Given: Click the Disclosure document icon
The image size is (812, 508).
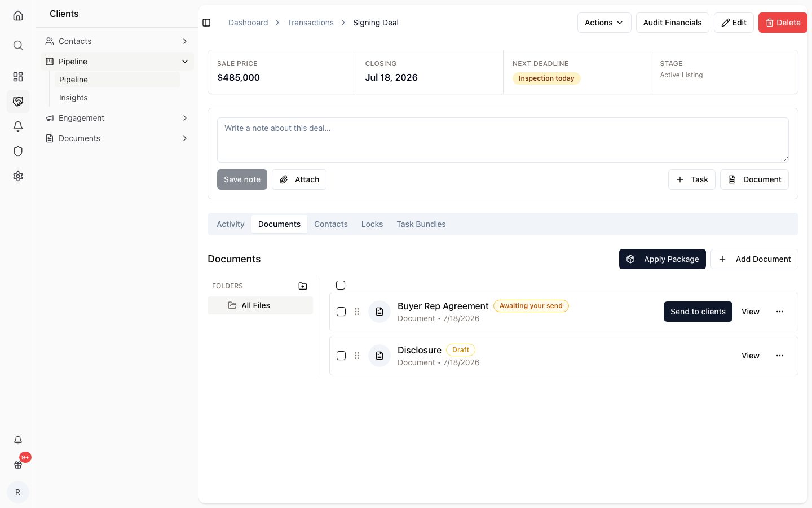Looking at the screenshot, I should click(x=379, y=356).
